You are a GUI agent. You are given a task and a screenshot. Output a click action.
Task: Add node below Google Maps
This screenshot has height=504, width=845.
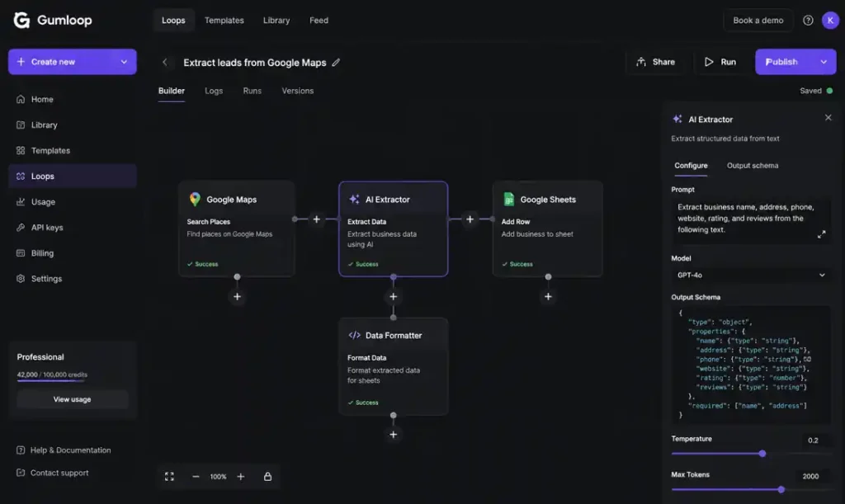pyautogui.click(x=237, y=297)
